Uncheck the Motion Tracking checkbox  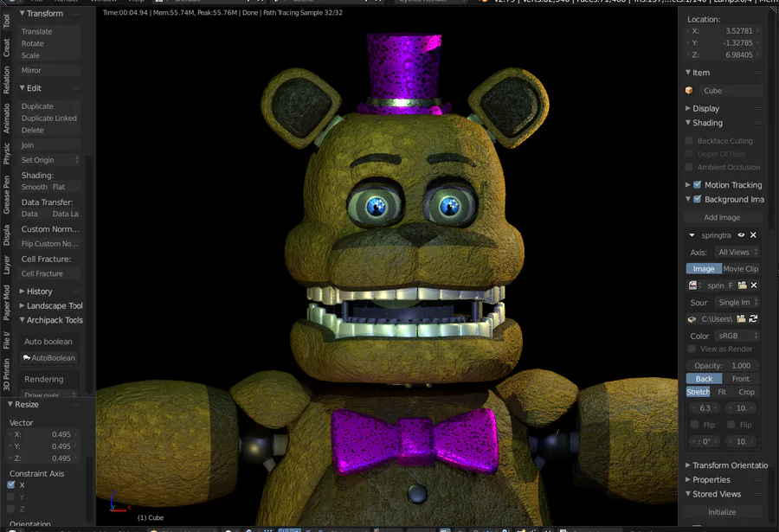point(697,184)
